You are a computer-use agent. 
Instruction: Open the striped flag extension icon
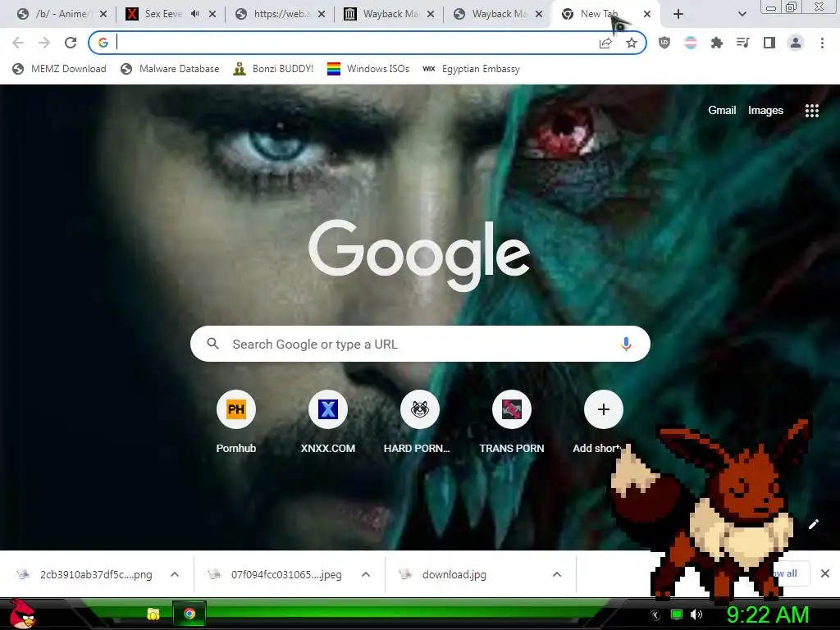(691, 43)
